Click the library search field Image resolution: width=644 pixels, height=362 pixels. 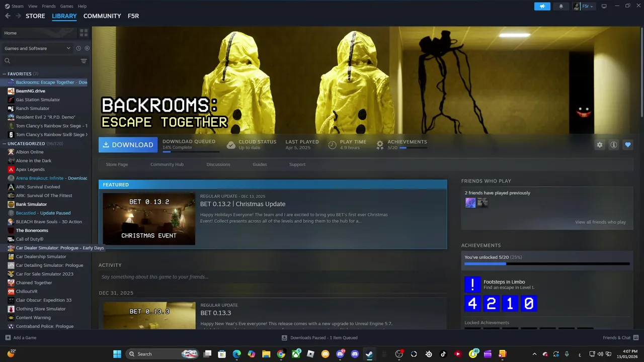[x=41, y=61]
